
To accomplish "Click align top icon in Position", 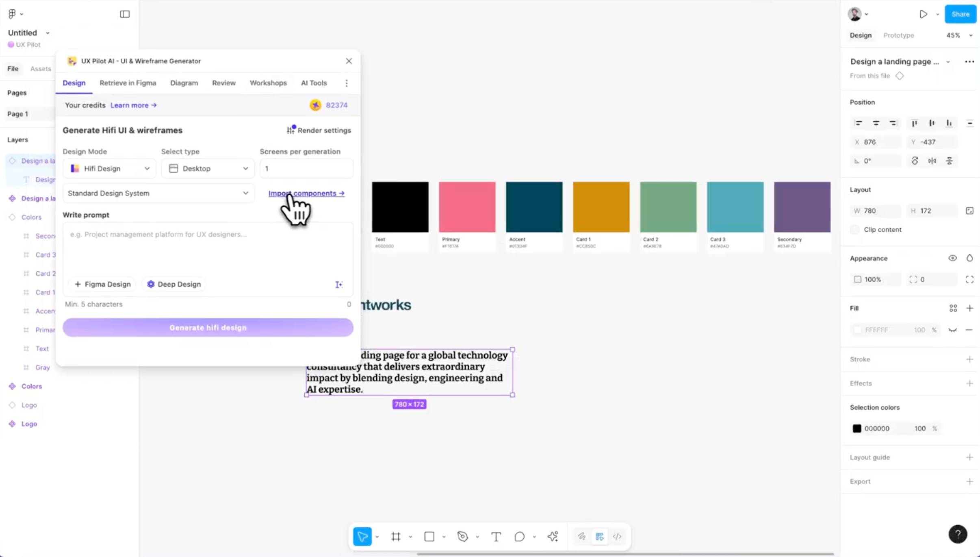I will [x=914, y=123].
